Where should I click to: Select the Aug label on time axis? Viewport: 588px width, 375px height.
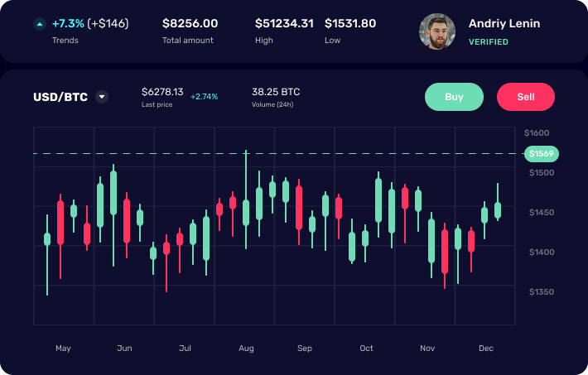click(x=246, y=349)
